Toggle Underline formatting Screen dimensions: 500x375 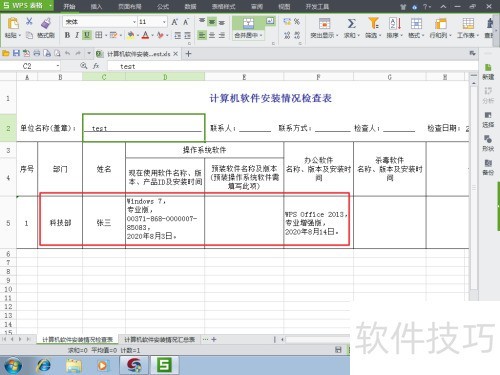[87, 35]
